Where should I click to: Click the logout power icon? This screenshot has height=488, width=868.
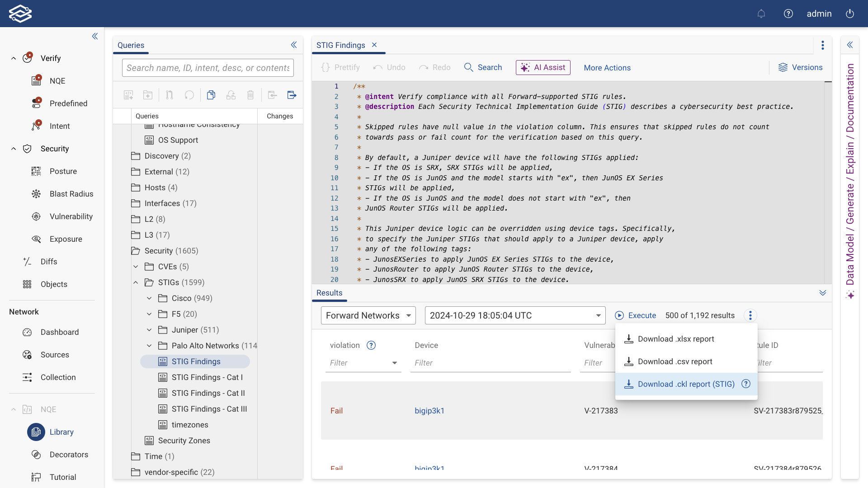click(850, 14)
